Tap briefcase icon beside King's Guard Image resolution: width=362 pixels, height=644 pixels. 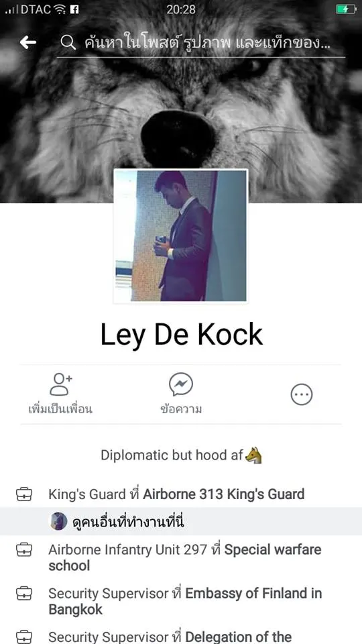24,494
